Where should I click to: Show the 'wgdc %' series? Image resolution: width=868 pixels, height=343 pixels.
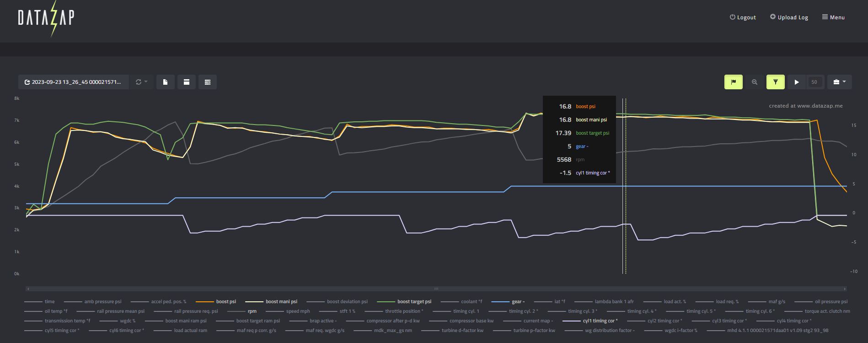[x=118, y=321]
